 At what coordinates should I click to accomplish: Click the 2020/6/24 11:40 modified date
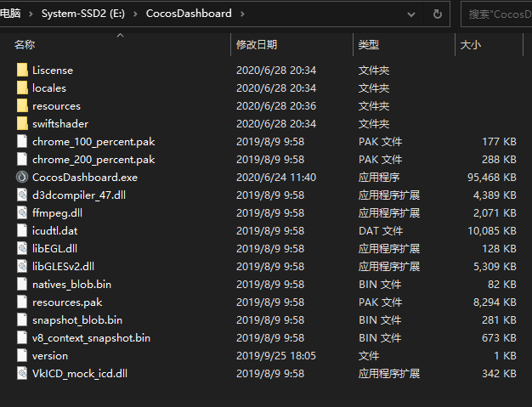(x=276, y=178)
